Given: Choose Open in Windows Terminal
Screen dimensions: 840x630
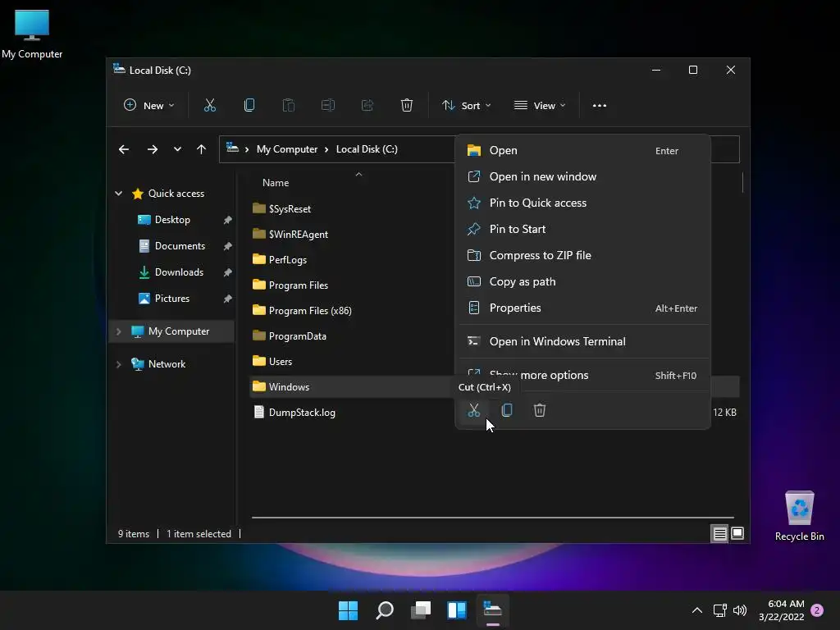Looking at the screenshot, I should [582, 342].
